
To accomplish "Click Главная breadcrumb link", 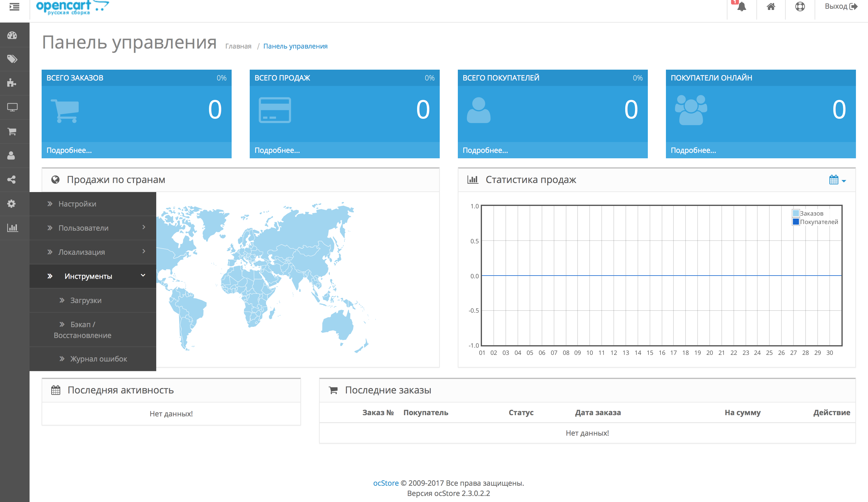I will (238, 46).
